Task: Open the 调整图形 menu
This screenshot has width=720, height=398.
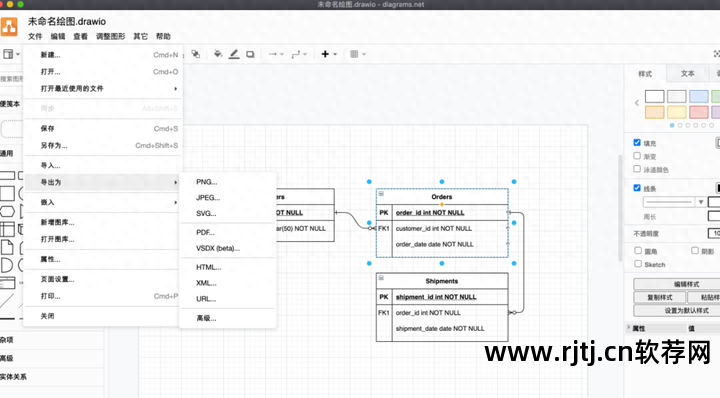Action: [x=110, y=36]
